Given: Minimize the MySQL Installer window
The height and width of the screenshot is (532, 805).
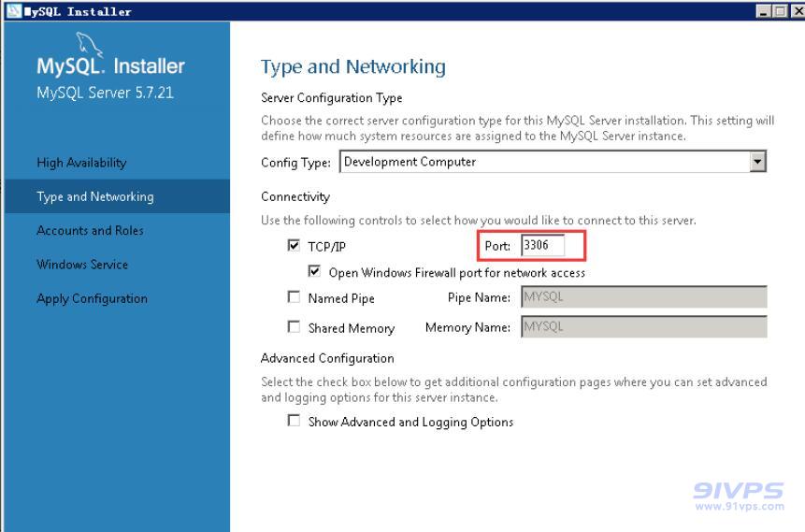Looking at the screenshot, I should (x=764, y=11).
